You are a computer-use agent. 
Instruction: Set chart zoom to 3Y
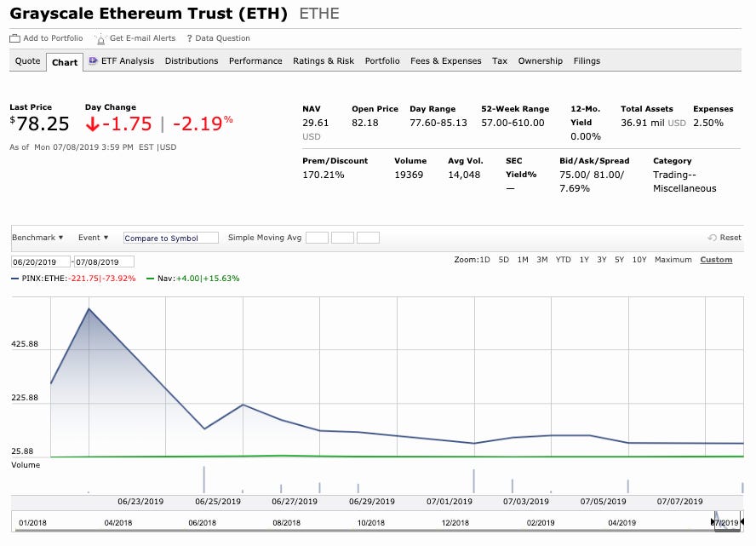(602, 260)
